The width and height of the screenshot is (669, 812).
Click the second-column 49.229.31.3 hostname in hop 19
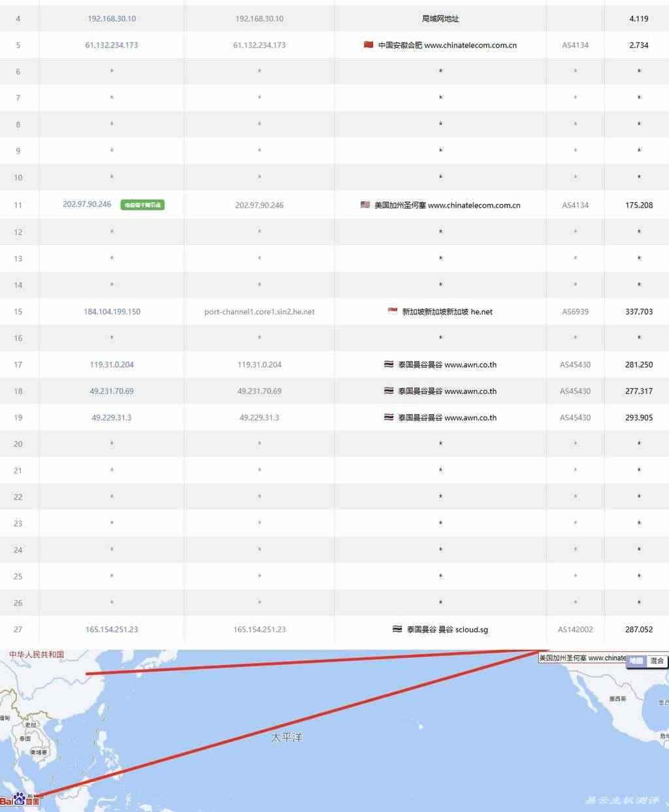(x=259, y=417)
